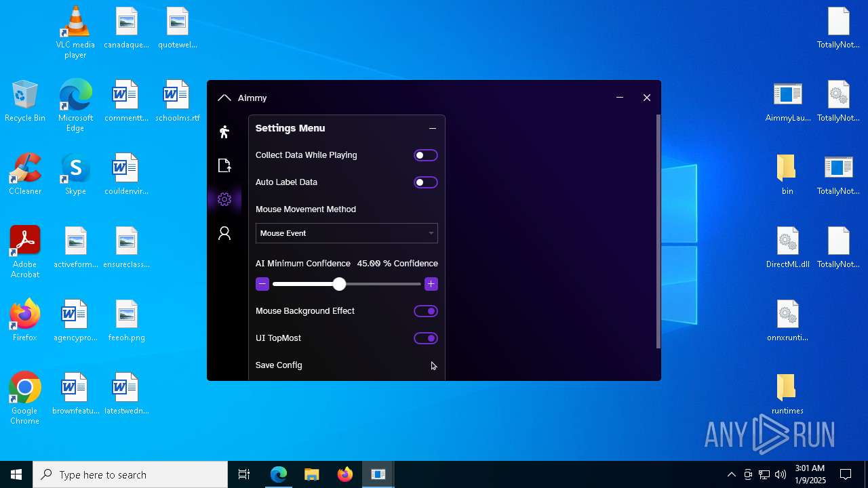The height and width of the screenshot is (488, 868).
Task: Select the gear Settings tab in Aimmy sidebar
Action: pyautogui.click(x=224, y=199)
